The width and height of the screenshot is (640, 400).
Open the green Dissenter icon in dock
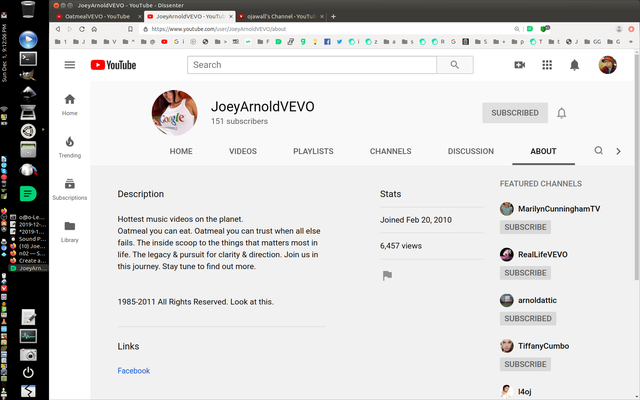[28, 193]
